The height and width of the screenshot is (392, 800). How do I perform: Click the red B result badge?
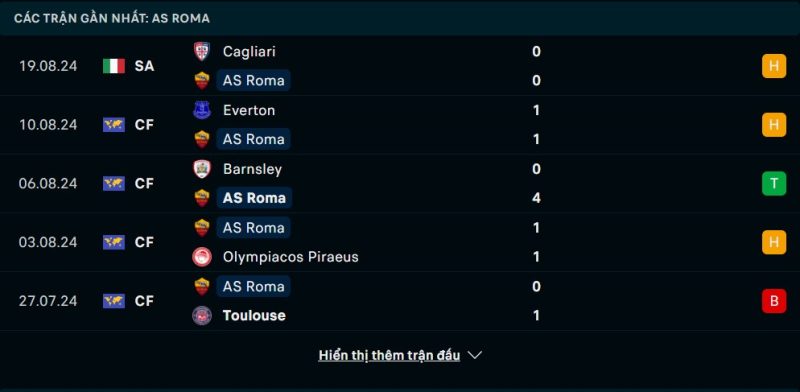click(774, 301)
